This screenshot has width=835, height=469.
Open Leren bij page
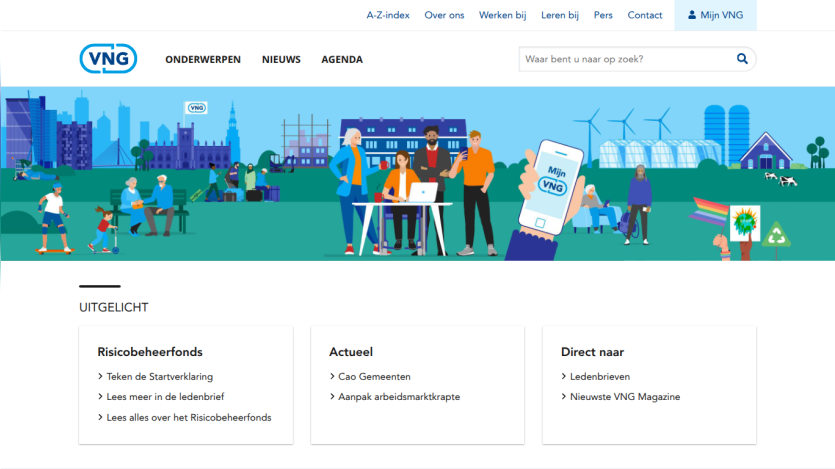click(x=560, y=15)
